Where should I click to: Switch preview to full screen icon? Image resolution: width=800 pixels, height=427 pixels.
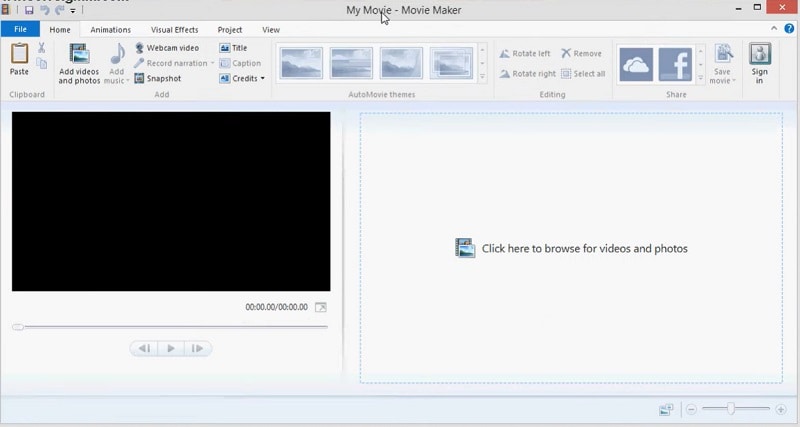click(320, 307)
